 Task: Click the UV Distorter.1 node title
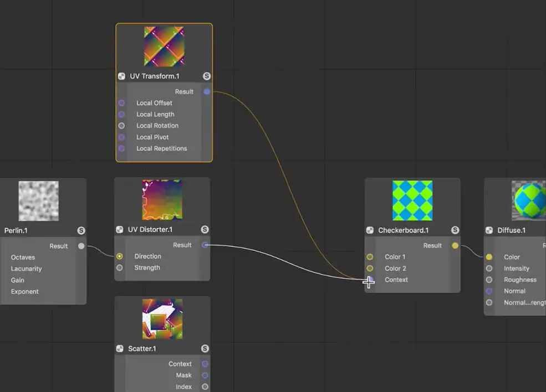click(150, 230)
